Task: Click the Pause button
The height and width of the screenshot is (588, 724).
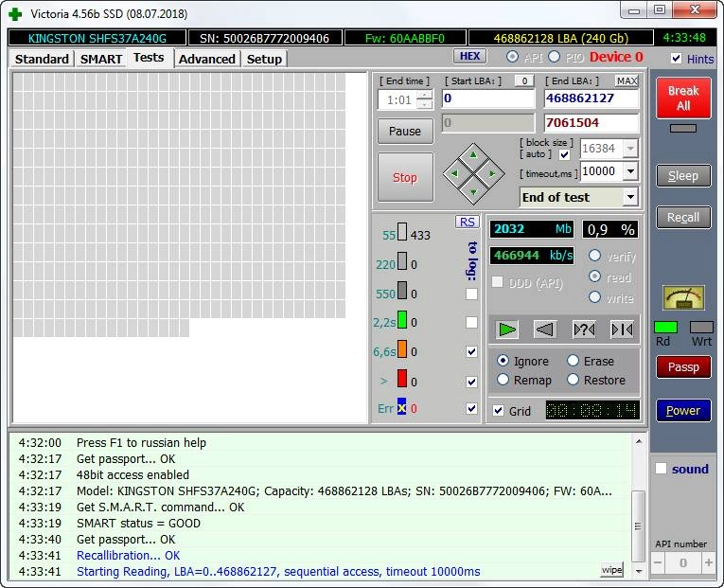Action: click(405, 132)
